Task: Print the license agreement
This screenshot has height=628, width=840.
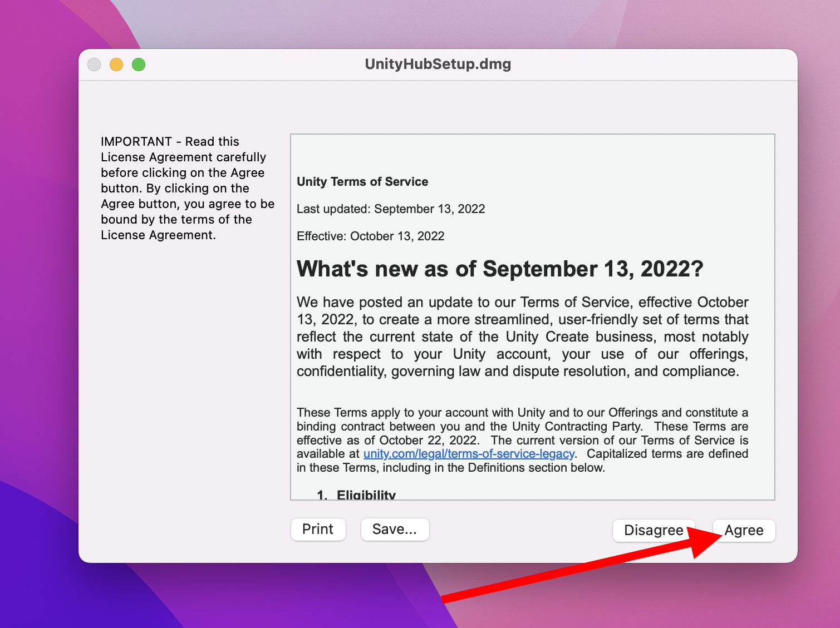Action: tap(318, 529)
